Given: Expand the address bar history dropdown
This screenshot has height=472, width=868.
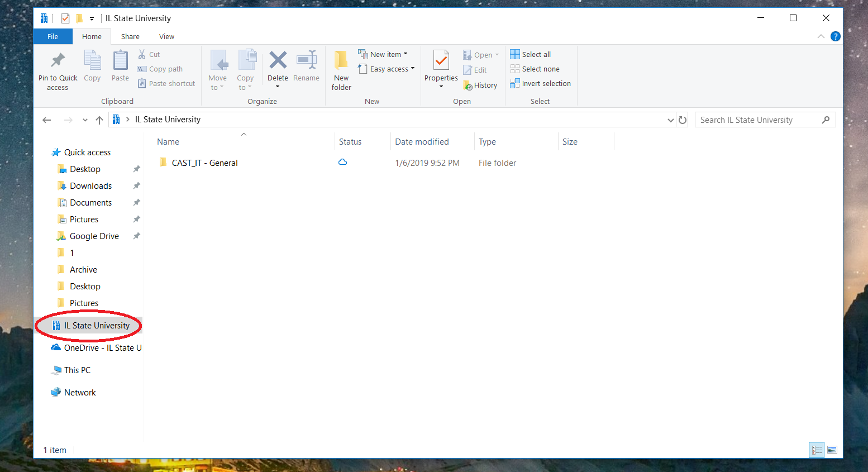Looking at the screenshot, I should click(671, 120).
